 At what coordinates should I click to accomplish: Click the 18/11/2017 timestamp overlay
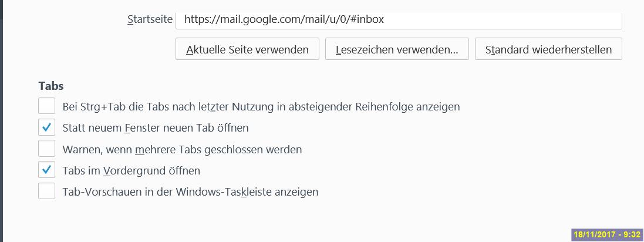click(x=607, y=234)
